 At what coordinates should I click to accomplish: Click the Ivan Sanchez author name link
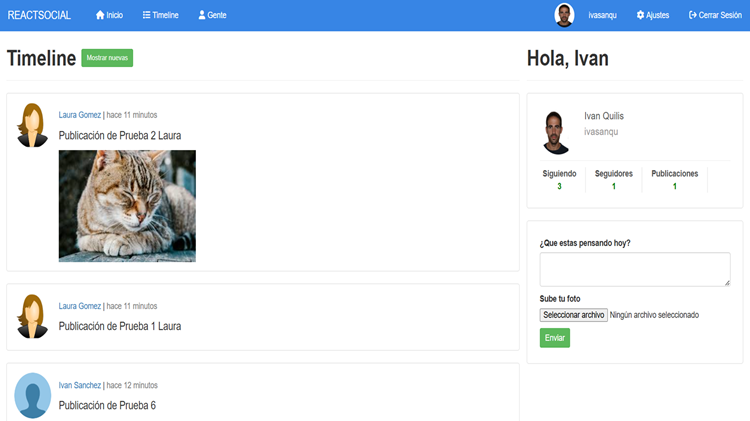80,385
